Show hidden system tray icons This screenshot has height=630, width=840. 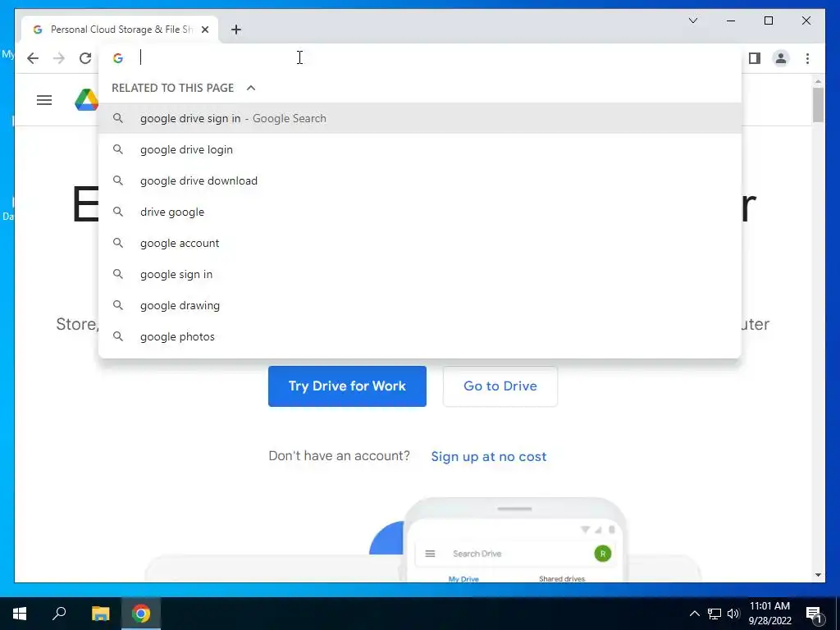click(694, 614)
